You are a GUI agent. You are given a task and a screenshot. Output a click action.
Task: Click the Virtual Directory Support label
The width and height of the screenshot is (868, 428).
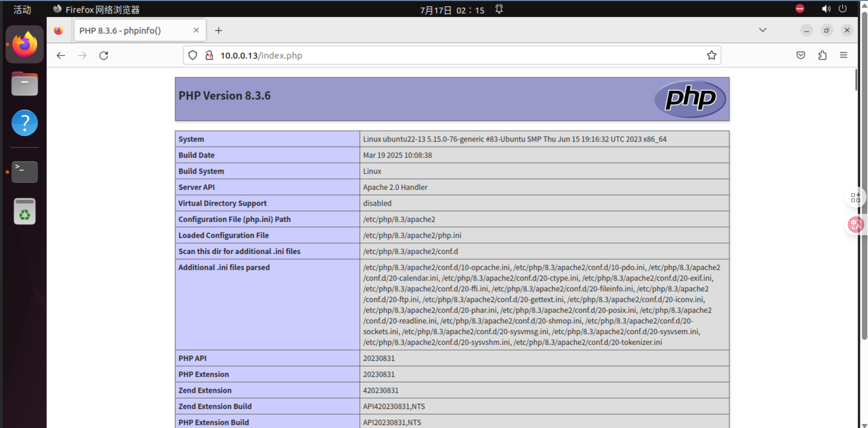223,203
